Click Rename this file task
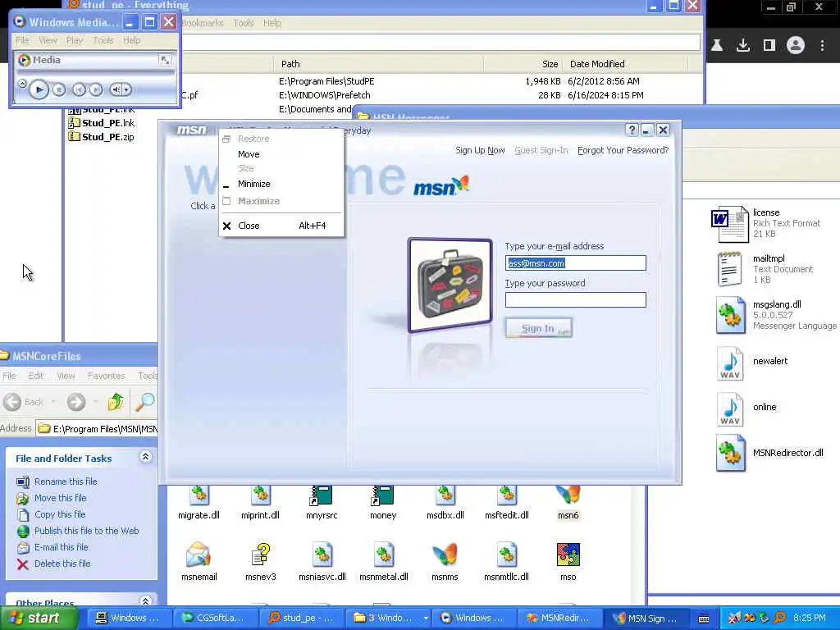The width and height of the screenshot is (840, 630). click(66, 482)
